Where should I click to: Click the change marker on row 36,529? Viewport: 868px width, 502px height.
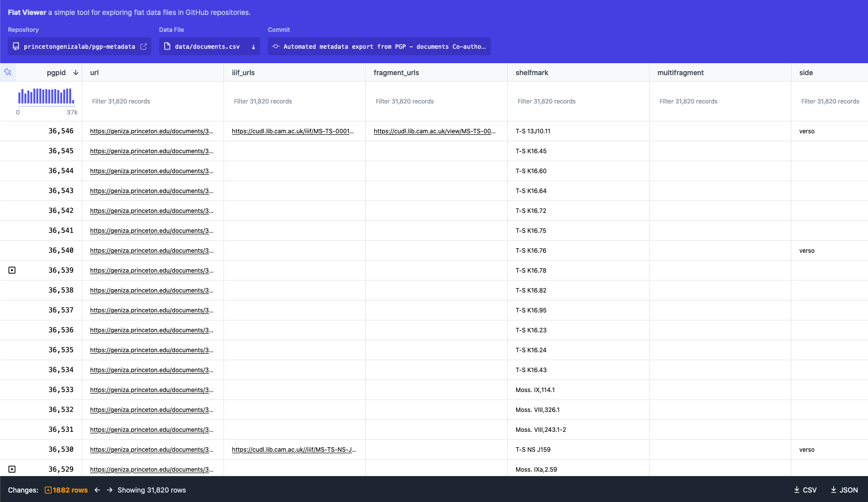[12, 469]
